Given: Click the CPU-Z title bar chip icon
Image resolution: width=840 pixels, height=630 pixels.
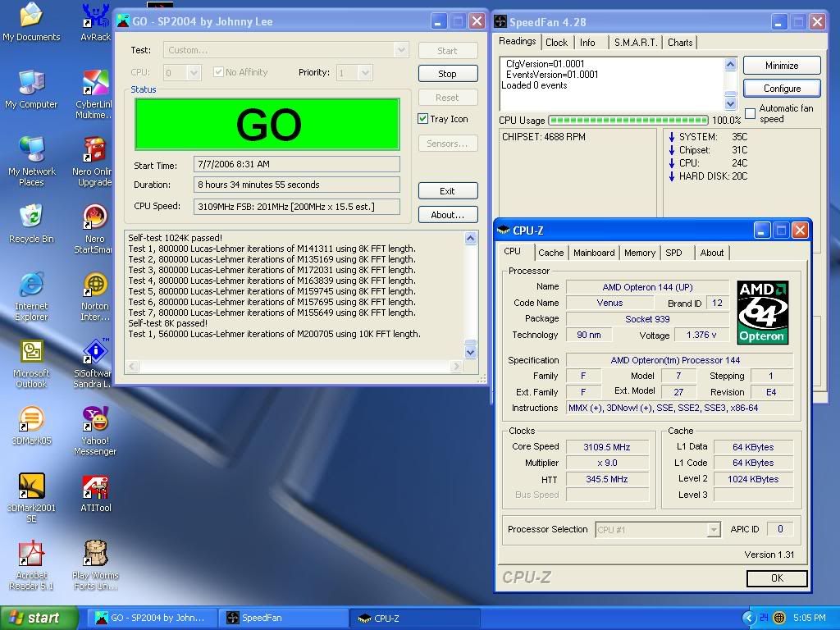Looking at the screenshot, I should click(x=503, y=231).
